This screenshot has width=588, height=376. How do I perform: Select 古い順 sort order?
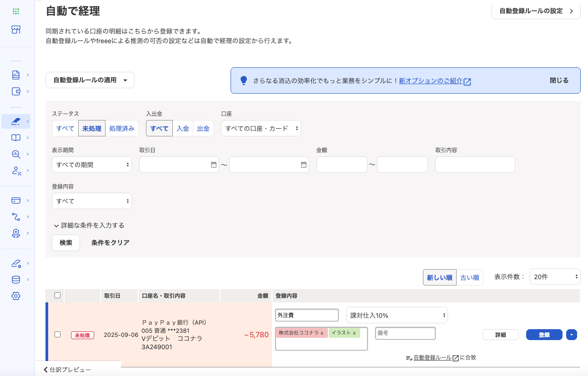click(469, 277)
